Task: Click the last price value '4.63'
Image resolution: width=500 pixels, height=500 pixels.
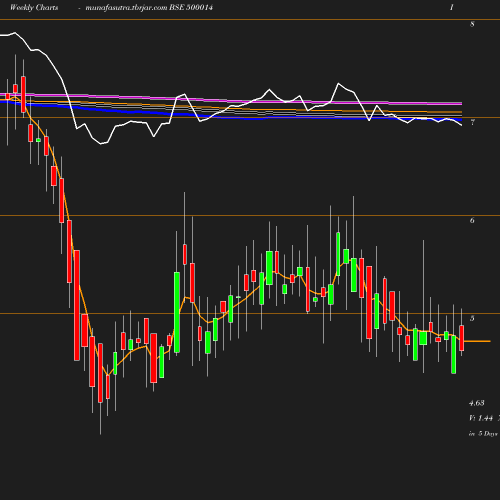Action: coord(477,403)
